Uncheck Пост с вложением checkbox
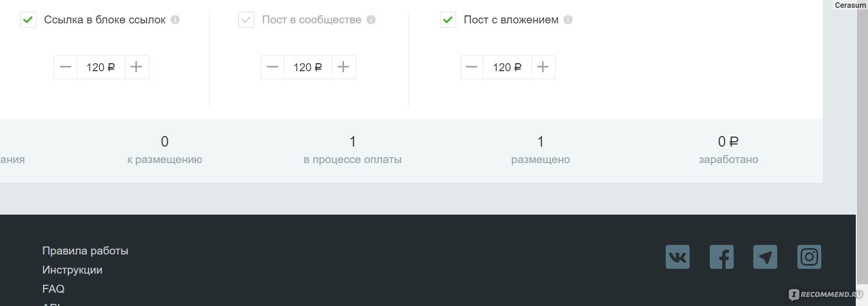Screen dimensions: 868x306 [x=448, y=20]
